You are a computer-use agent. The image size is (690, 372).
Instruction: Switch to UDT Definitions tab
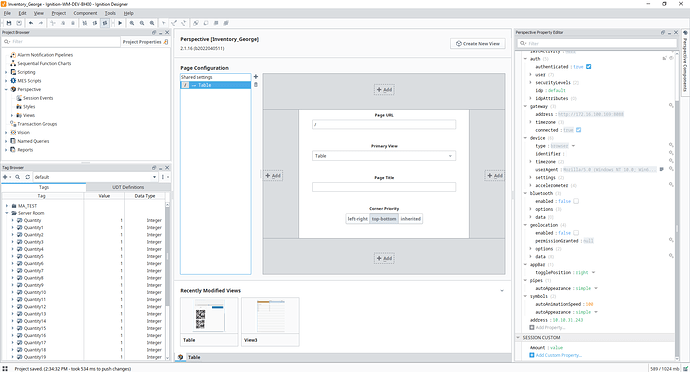coord(128,187)
